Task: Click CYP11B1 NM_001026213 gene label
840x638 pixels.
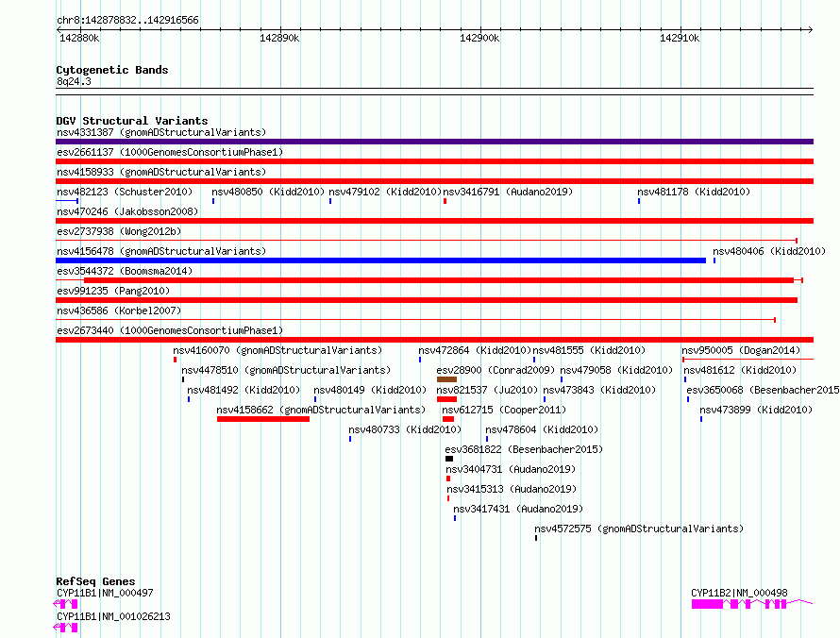Action: tap(113, 616)
